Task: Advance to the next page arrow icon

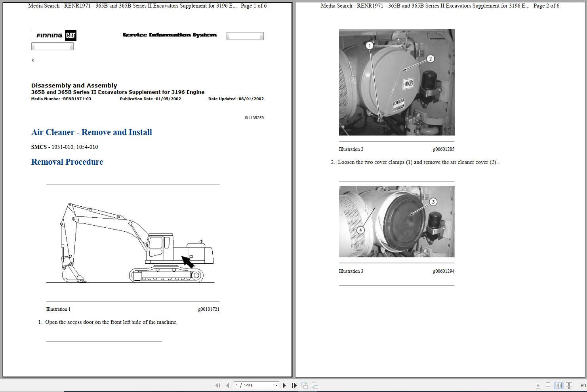Action: (x=284, y=385)
